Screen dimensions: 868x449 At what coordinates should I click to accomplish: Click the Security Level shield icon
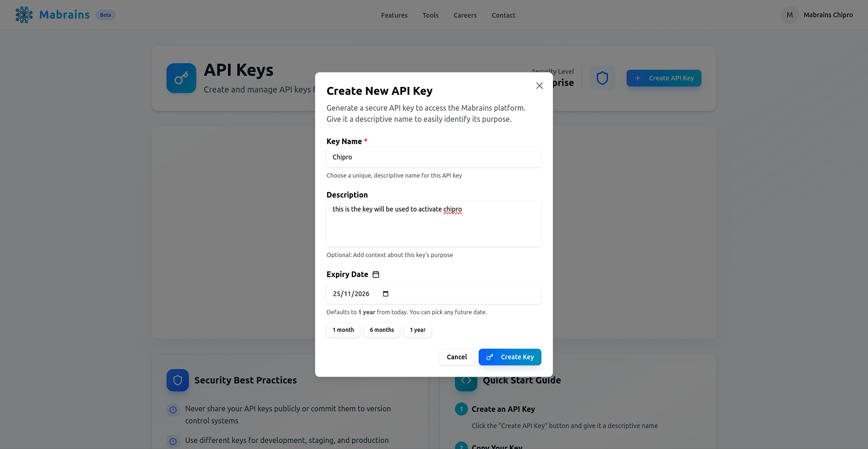[x=602, y=78]
